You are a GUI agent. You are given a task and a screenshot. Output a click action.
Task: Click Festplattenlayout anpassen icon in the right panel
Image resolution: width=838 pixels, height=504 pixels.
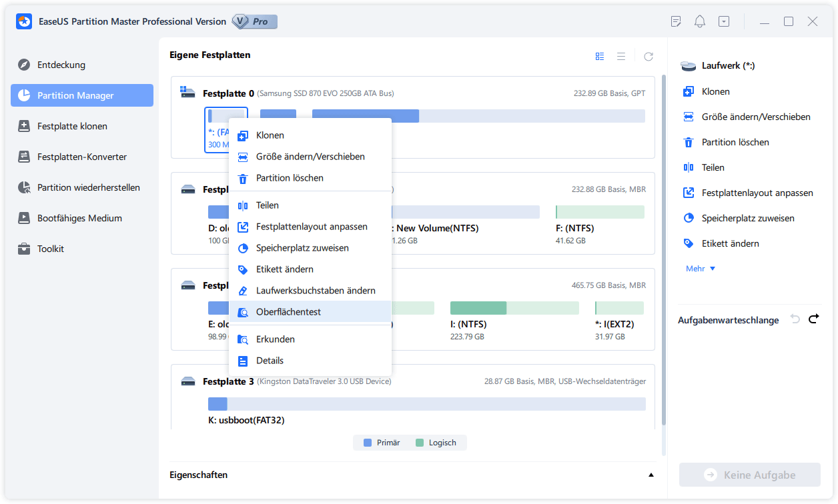(x=689, y=193)
